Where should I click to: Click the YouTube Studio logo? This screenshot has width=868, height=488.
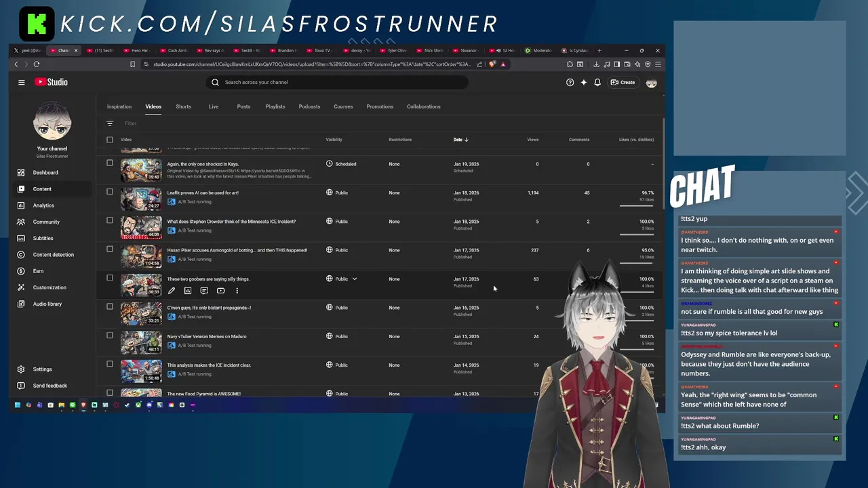[52, 82]
